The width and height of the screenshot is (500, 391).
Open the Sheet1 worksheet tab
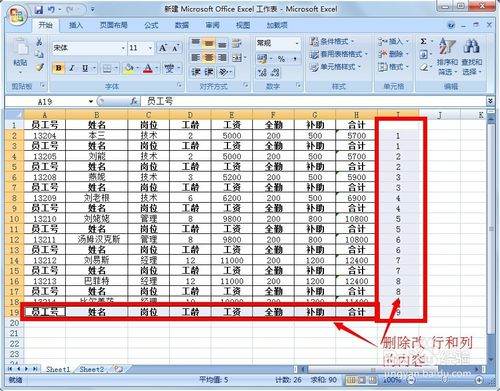click(58, 369)
